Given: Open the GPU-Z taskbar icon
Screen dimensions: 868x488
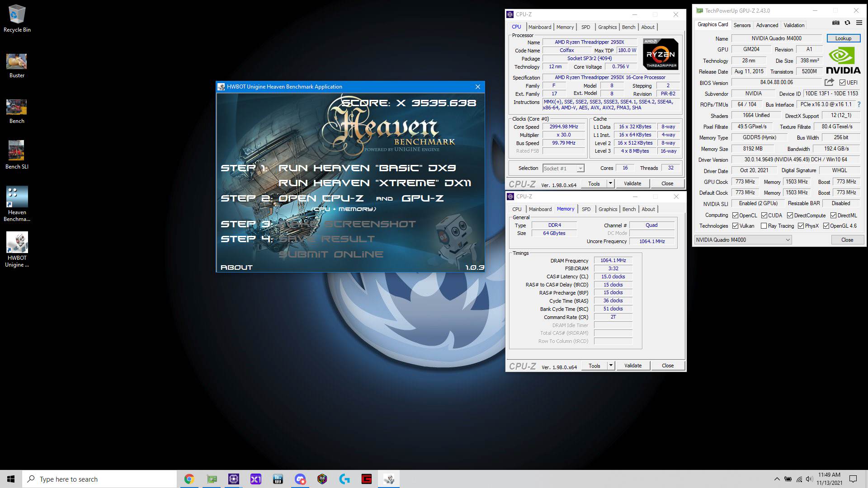Looking at the screenshot, I should pyautogui.click(x=212, y=479).
